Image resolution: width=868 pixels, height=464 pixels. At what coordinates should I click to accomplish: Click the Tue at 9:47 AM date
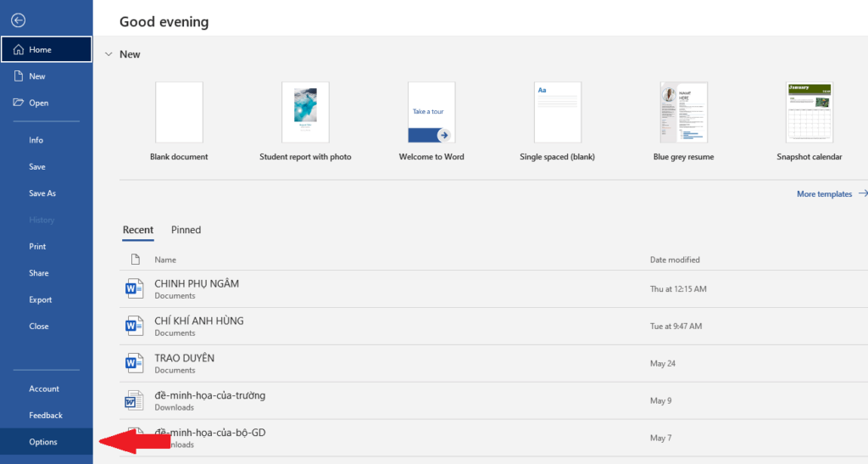tap(676, 326)
